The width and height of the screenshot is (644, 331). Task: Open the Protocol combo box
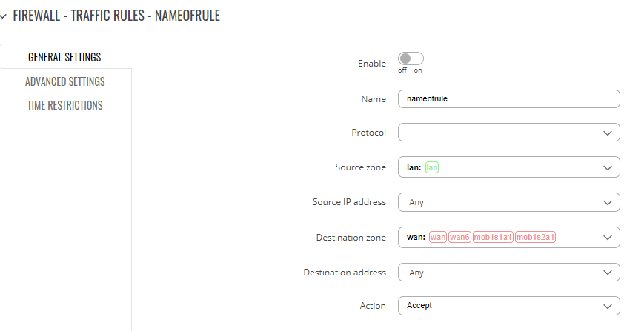pos(509,133)
